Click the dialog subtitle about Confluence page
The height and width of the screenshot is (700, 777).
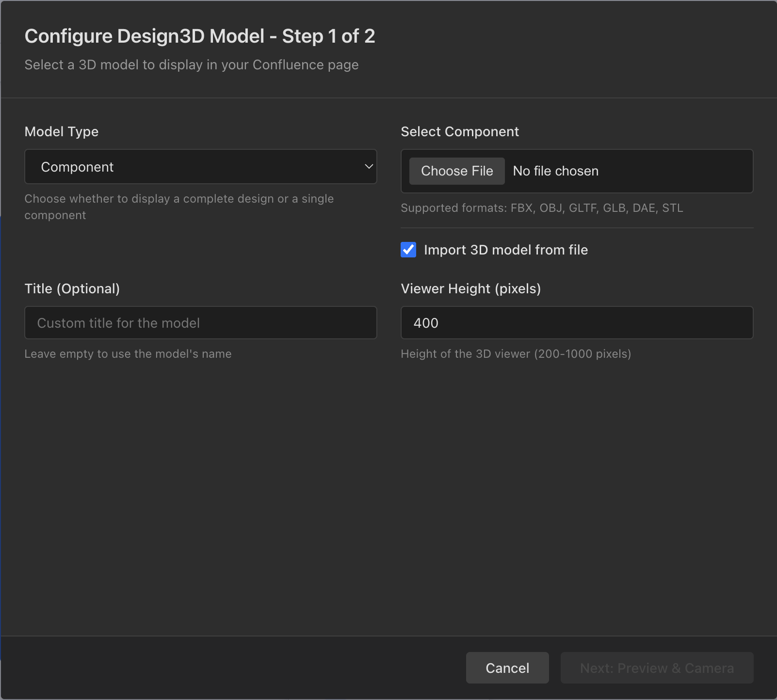192,64
